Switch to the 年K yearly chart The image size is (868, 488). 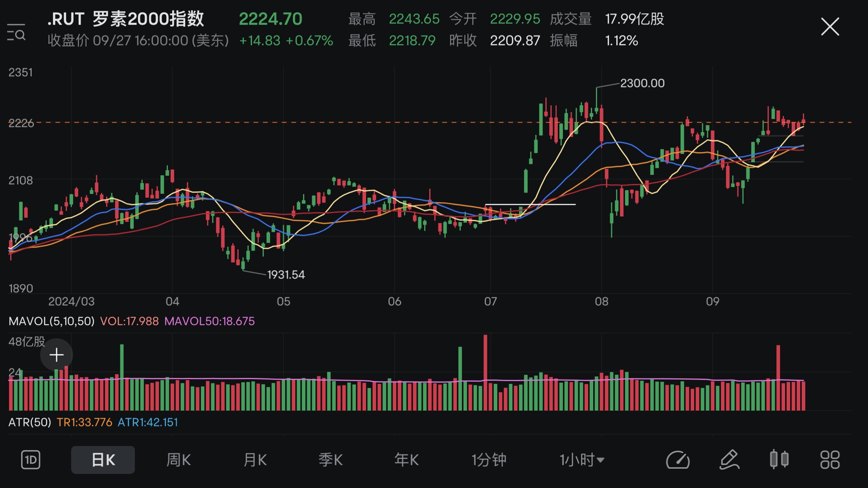click(406, 460)
